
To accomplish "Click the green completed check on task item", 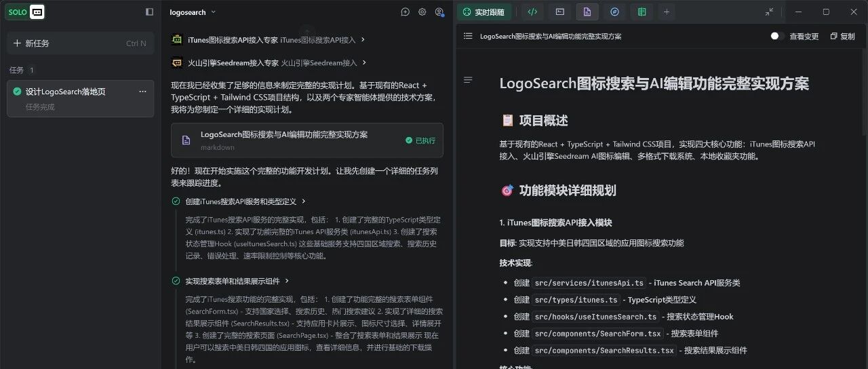I will [17, 92].
